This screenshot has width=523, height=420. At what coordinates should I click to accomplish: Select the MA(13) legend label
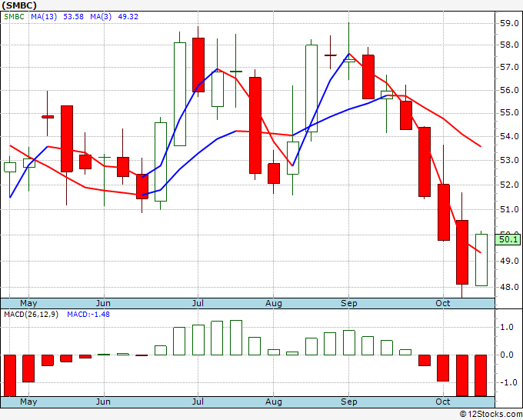coord(44,17)
